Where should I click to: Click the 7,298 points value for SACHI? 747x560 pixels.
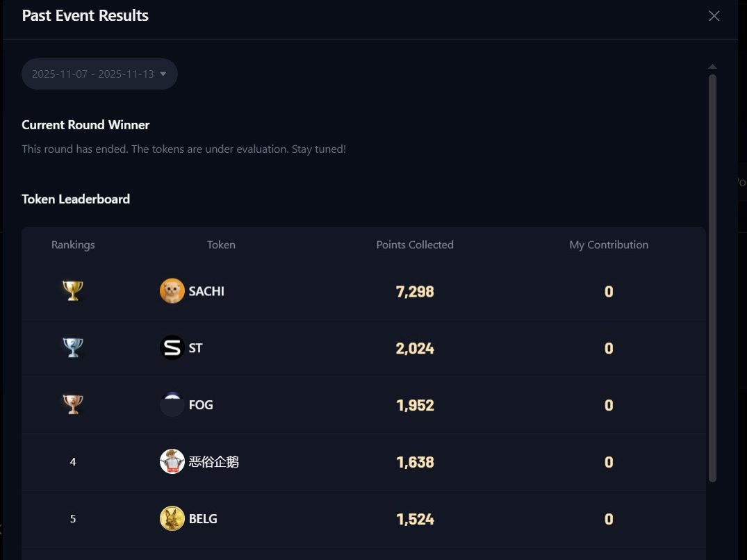click(x=415, y=292)
